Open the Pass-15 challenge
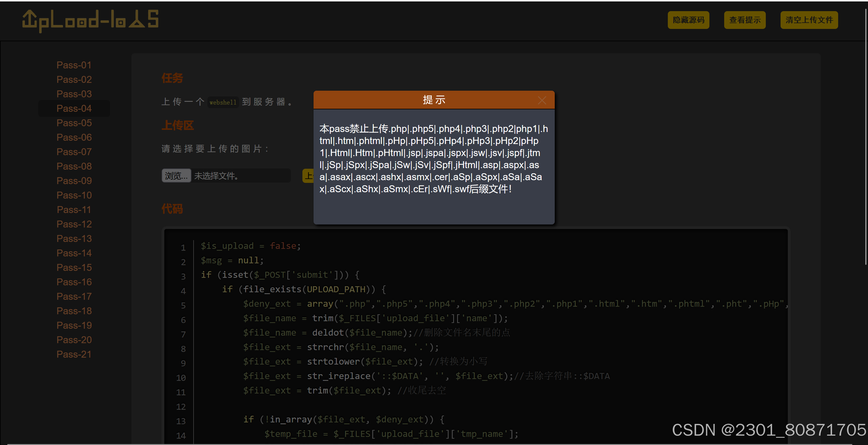The image size is (868, 445). coord(74,268)
